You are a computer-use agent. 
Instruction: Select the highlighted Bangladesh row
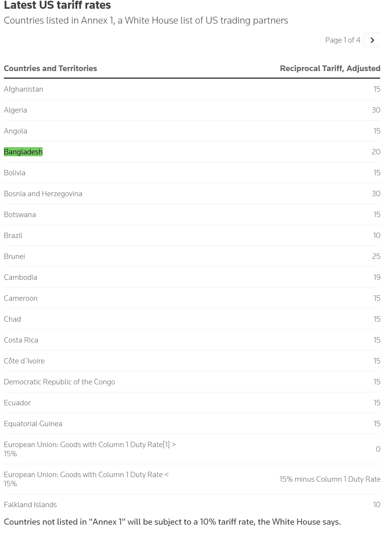[x=192, y=152]
